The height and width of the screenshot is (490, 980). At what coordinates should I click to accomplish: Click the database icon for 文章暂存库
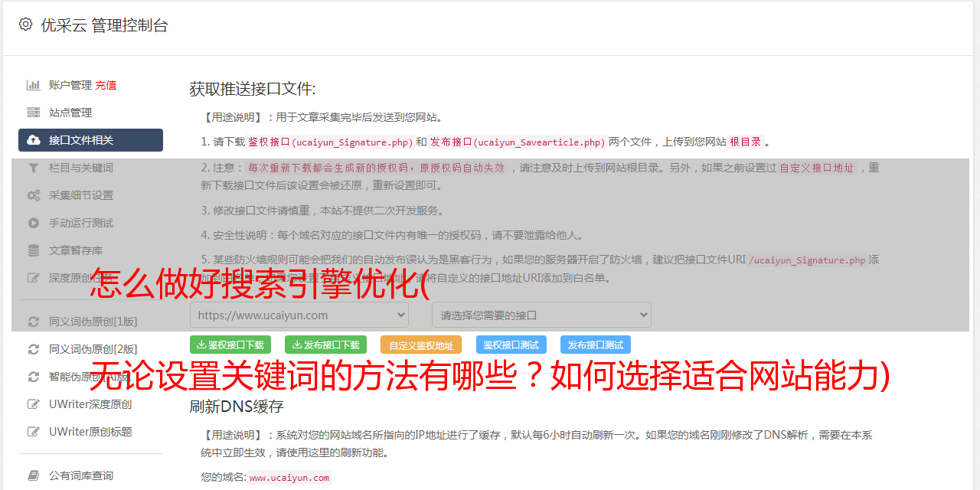pyautogui.click(x=34, y=250)
